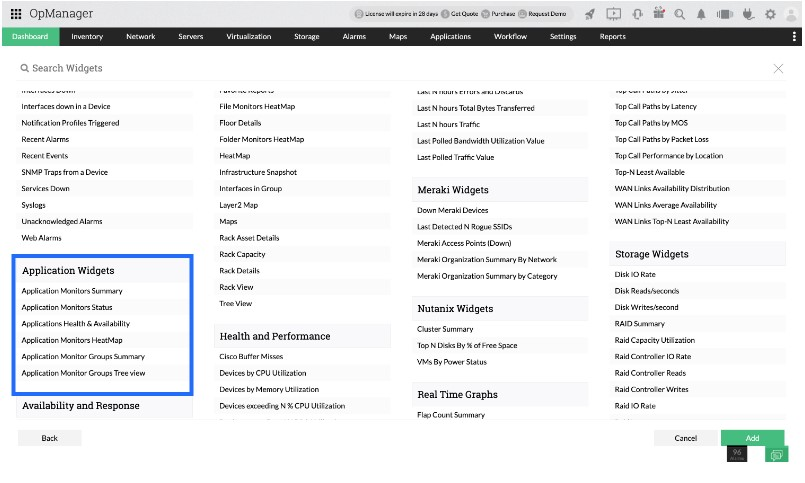Open the user profile avatar
This screenshot has width=805, height=483.
[x=791, y=14]
